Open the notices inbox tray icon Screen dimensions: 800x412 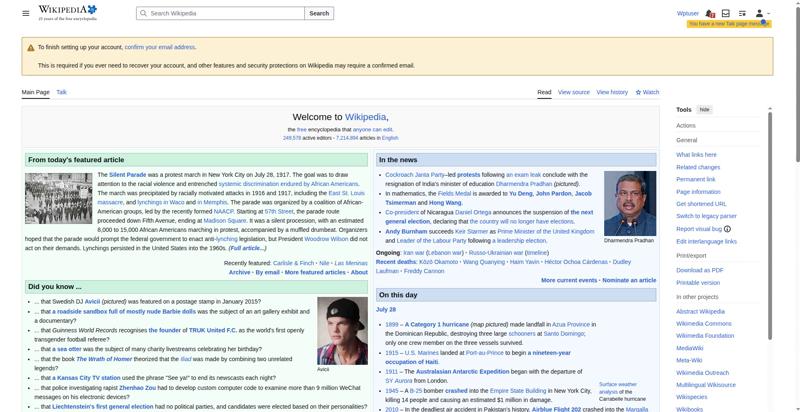[726, 13]
